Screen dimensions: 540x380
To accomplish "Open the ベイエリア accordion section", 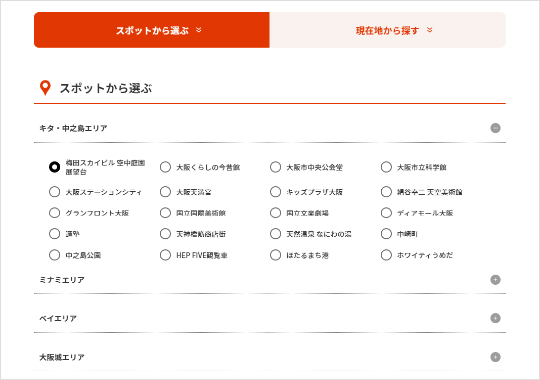I will [x=270, y=318].
